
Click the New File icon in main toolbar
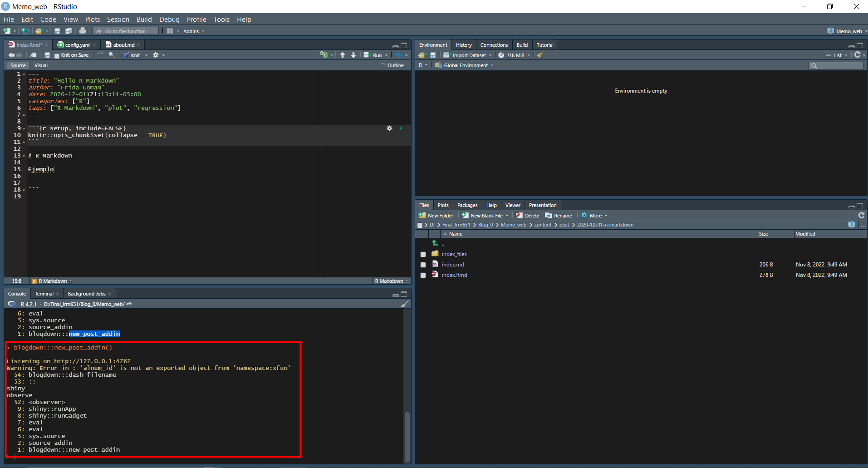[x=7, y=31]
